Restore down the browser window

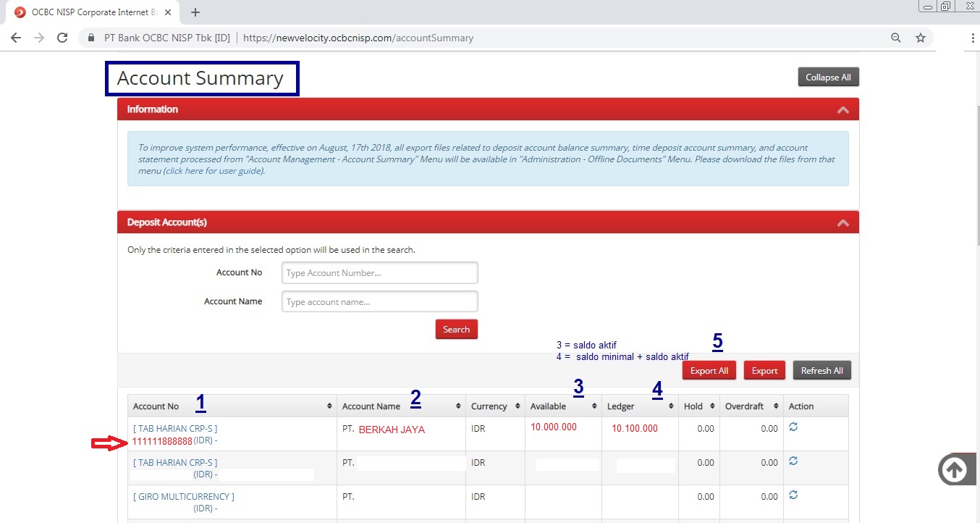coord(946,6)
